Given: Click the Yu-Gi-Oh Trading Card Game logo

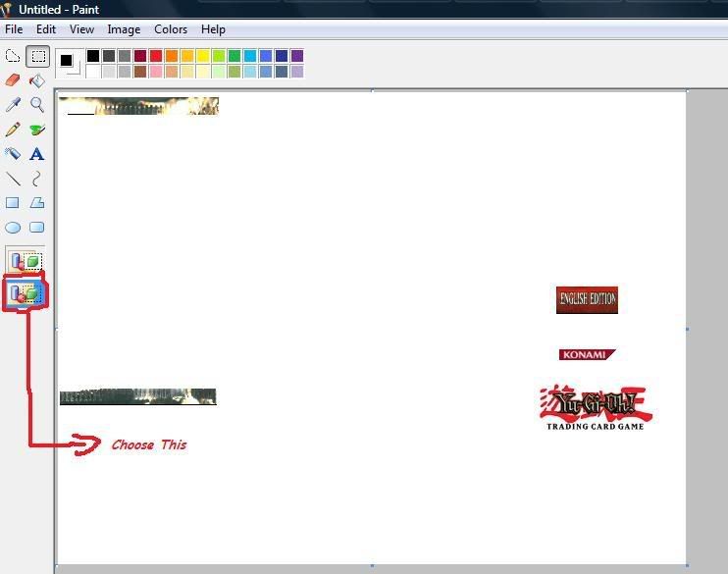Looking at the screenshot, I should click(595, 407).
